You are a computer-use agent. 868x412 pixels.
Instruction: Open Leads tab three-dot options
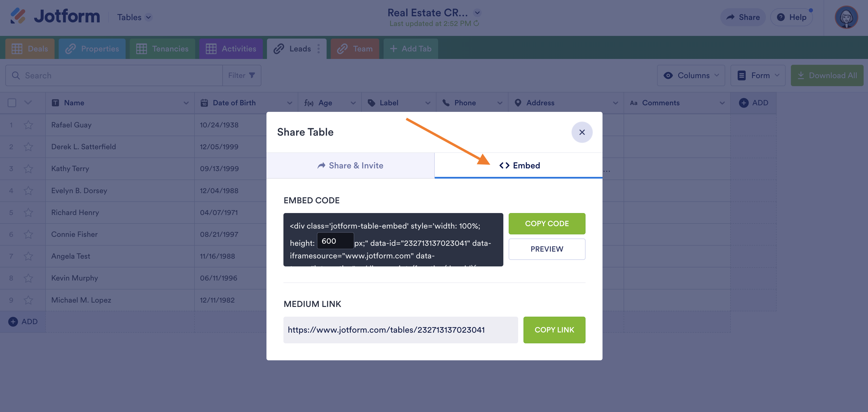coord(318,49)
